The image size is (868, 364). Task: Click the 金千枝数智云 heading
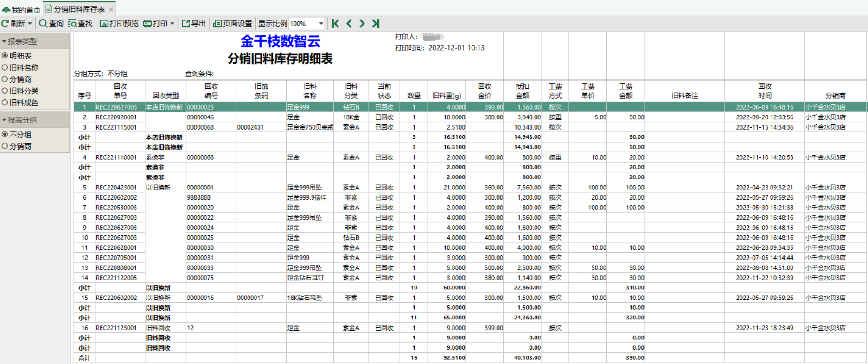[280, 41]
